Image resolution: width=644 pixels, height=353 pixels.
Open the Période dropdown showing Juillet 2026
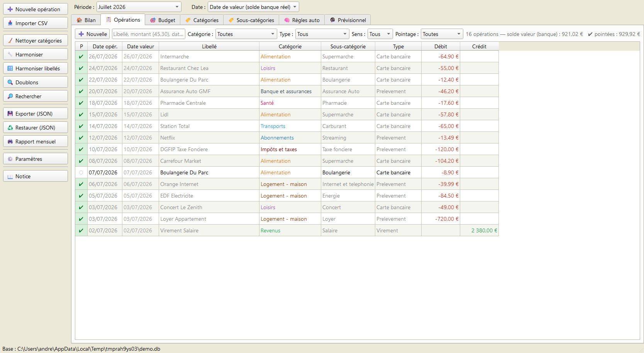pos(139,7)
